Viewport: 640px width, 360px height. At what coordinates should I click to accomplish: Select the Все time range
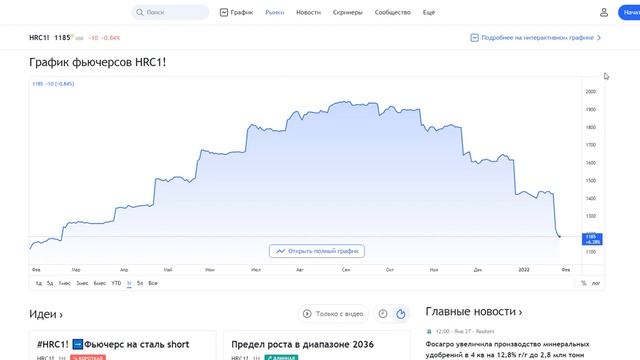[x=153, y=283]
